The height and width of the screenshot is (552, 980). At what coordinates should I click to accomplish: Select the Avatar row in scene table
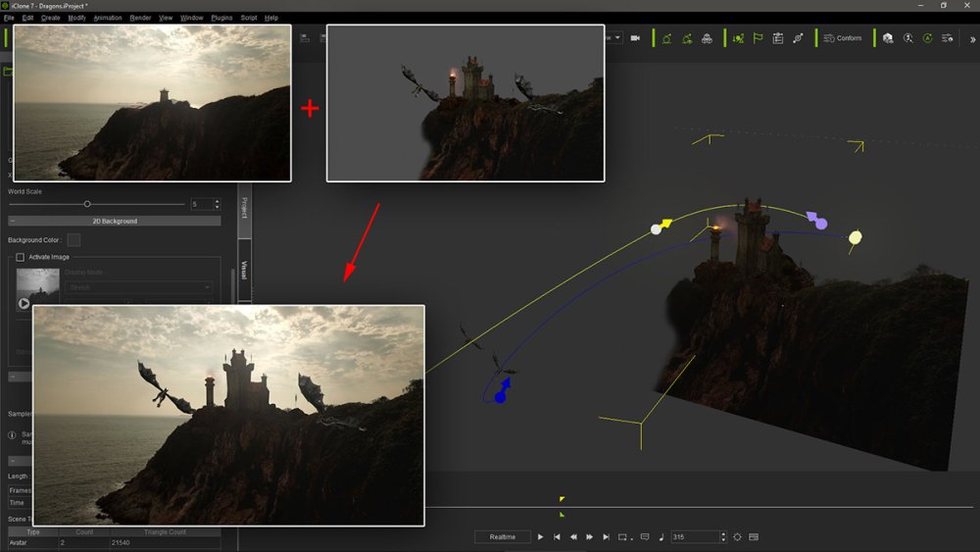point(115,542)
